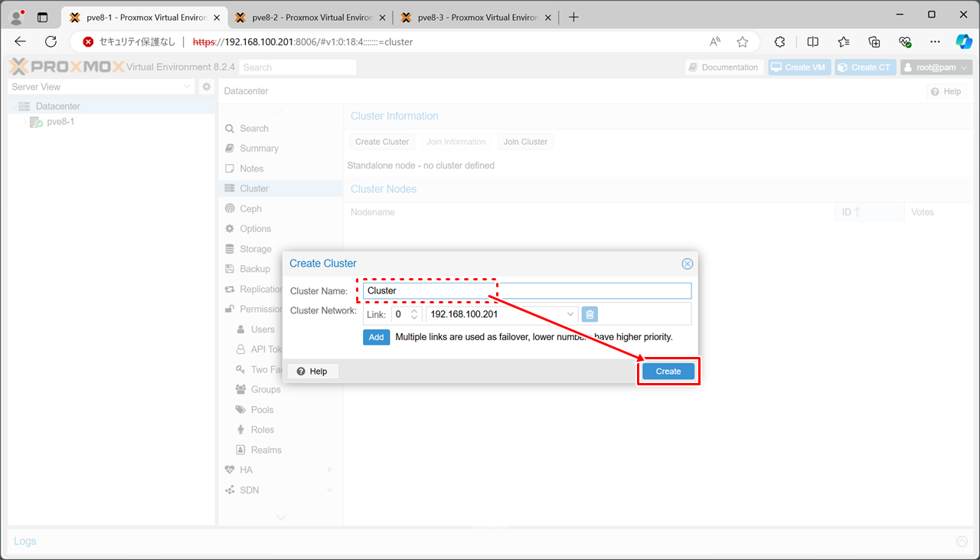Click the browser refresh icon
The height and width of the screenshot is (560, 980).
tap(51, 42)
